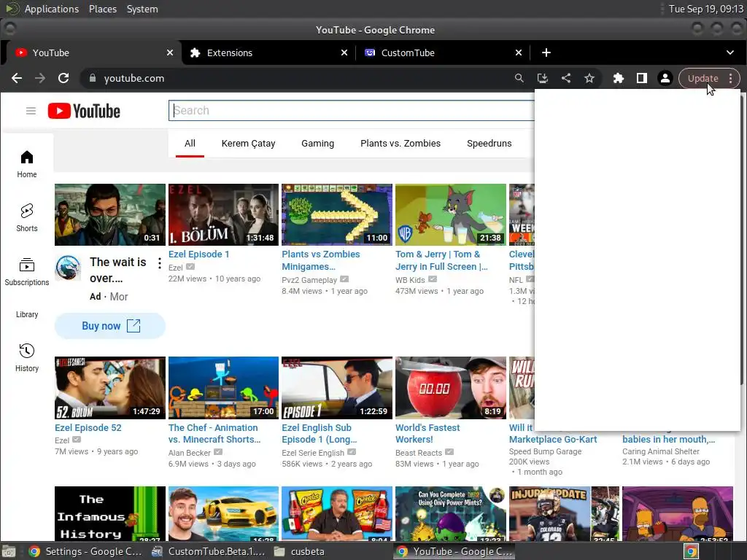Open Subscriptions in the sidebar
Image resolution: width=747 pixels, height=560 pixels.
[x=27, y=272]
